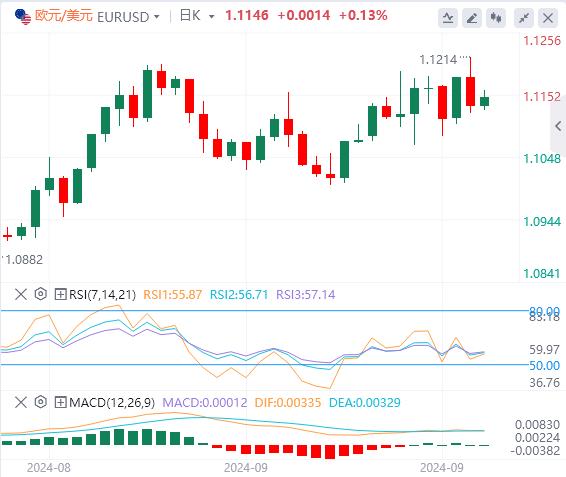Click the 1.0841 price axis label
The height and width of the screenshot is (477, 566).
click(x=542, y=273)
